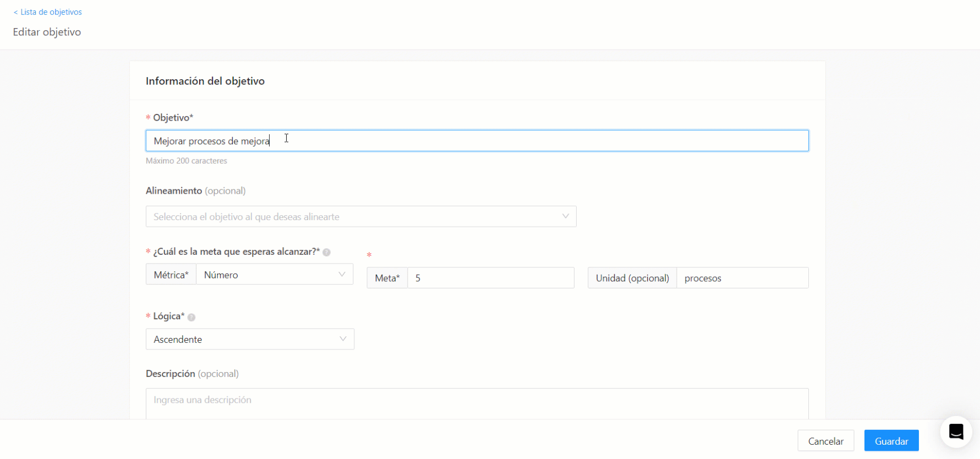Click the 'Editar objetivo' heading

tap(47, 32)
